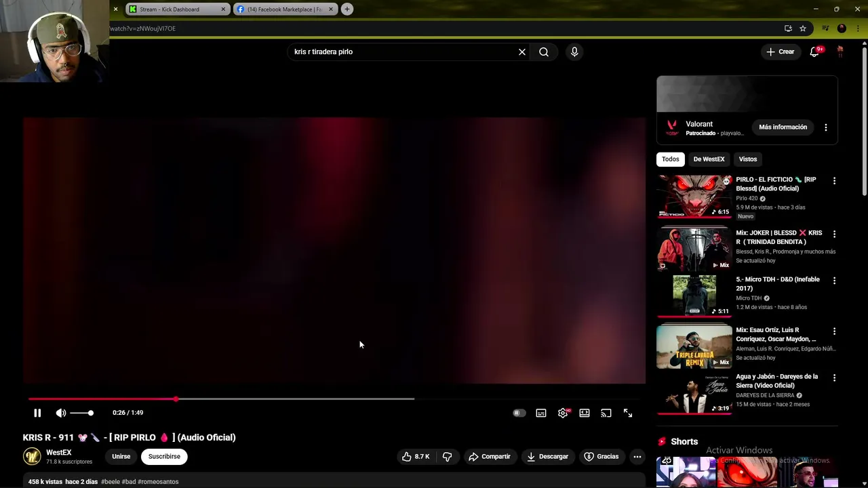
Task: Select the Vistos filter chip
Action: click(748, 159)
